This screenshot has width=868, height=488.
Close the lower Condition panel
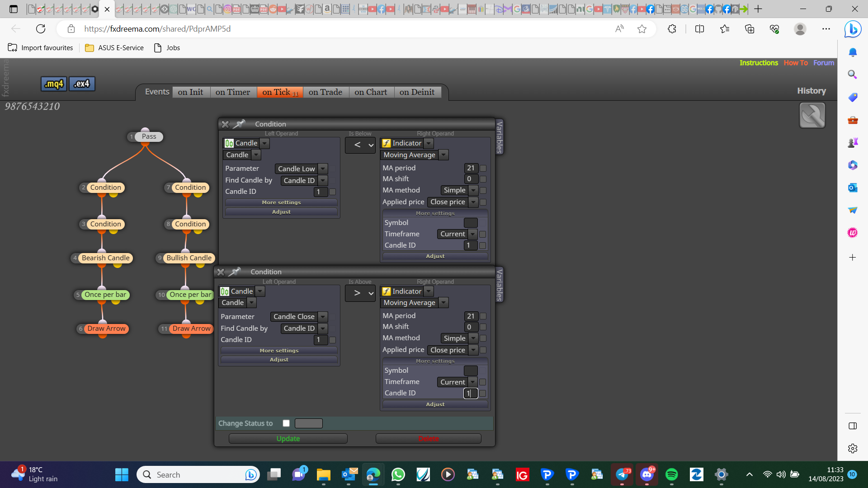point(221,272)
